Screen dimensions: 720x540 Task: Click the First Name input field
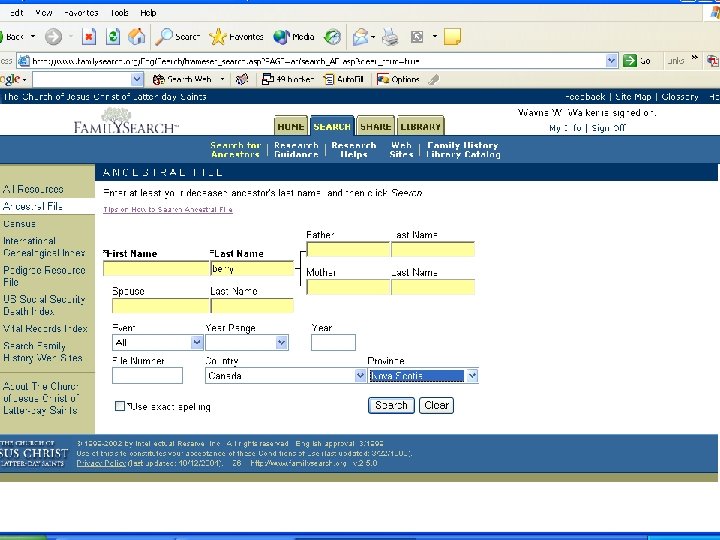click(156, 268)
